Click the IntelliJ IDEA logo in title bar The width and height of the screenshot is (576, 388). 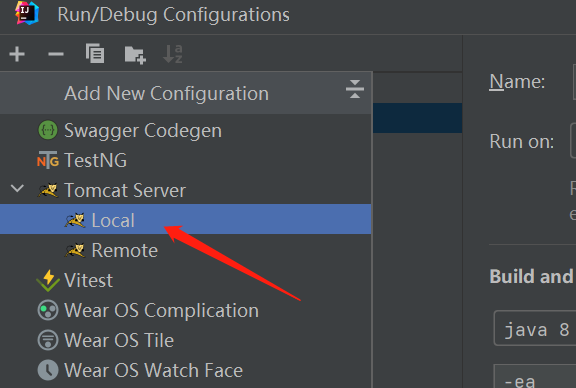pos(27,13)
